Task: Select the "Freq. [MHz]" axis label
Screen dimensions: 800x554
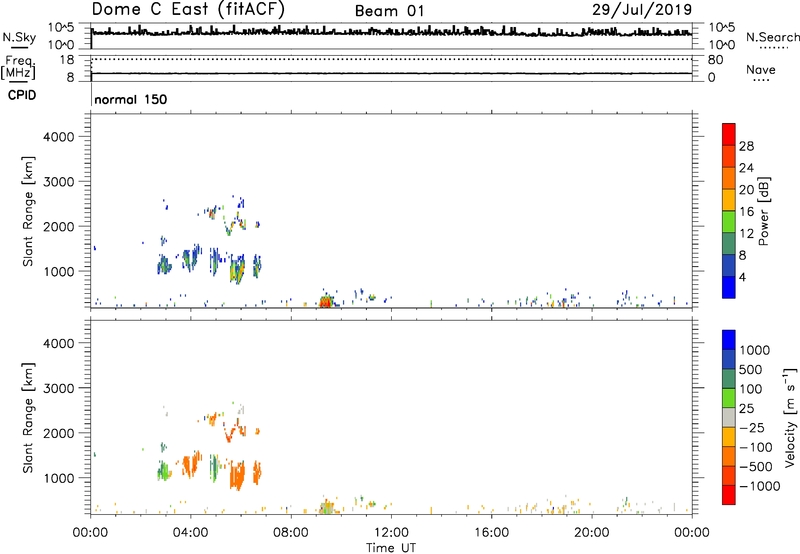Action: [19, 67]
